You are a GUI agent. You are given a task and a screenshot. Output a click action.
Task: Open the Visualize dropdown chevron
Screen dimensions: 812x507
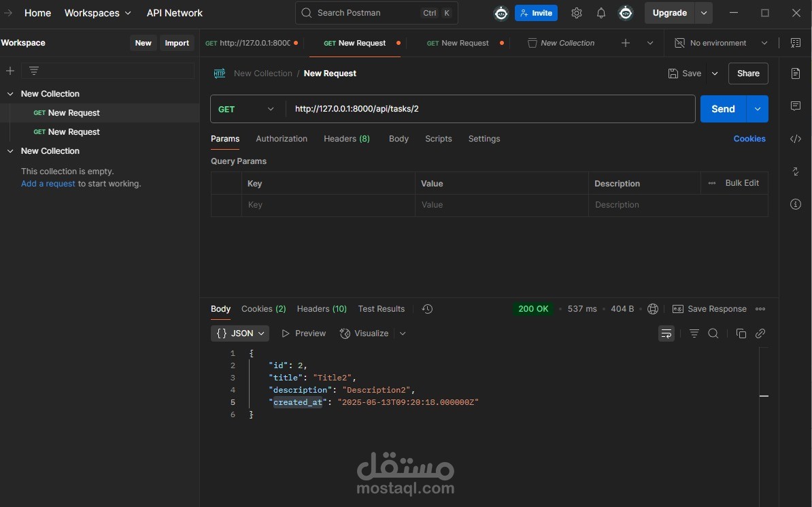coord(403,333)
